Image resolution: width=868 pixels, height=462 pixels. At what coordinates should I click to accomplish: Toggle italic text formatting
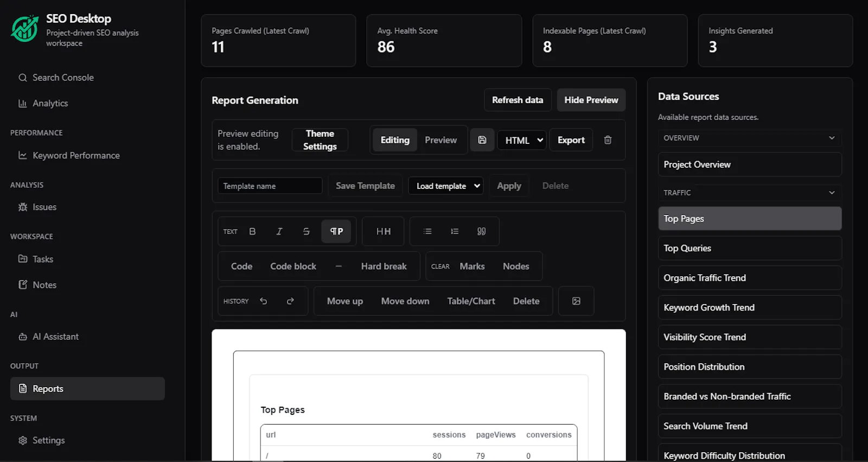point(279,231)
